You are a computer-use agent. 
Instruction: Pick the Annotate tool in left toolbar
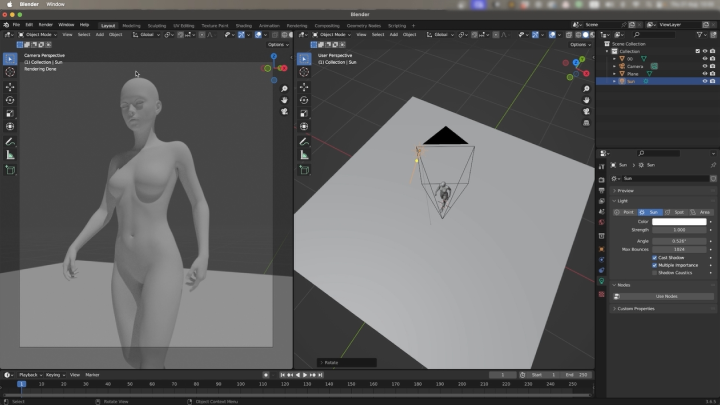point(10,142)
